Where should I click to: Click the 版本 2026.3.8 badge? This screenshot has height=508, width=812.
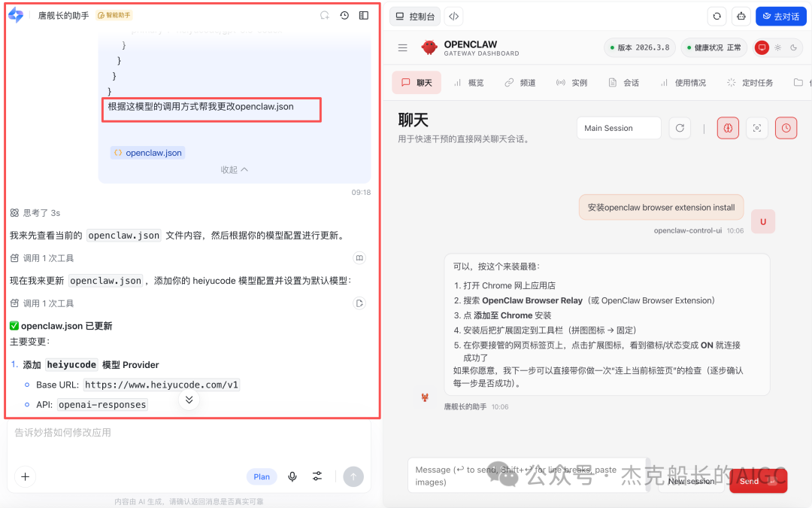[x=640, y=47]
